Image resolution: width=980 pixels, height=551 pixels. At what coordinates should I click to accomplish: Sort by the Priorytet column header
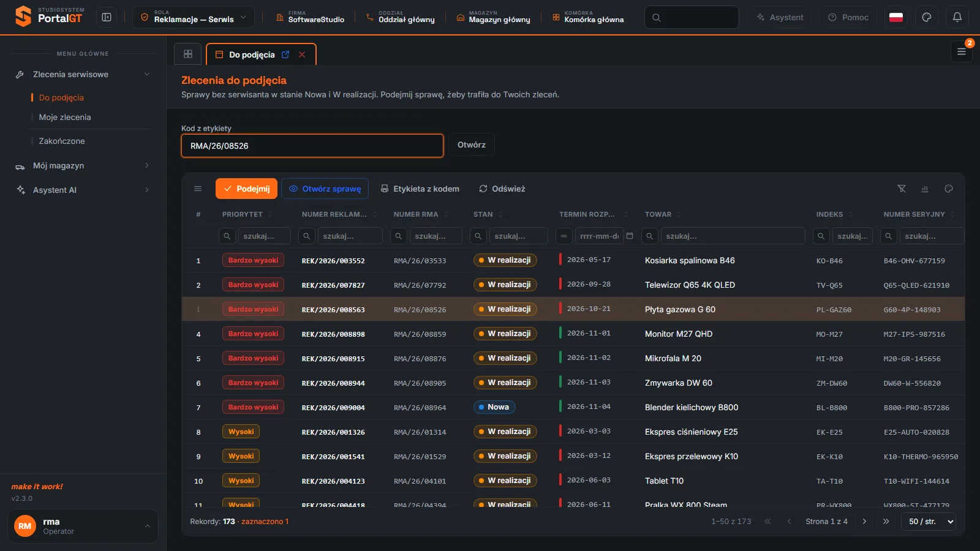[242, 214]
